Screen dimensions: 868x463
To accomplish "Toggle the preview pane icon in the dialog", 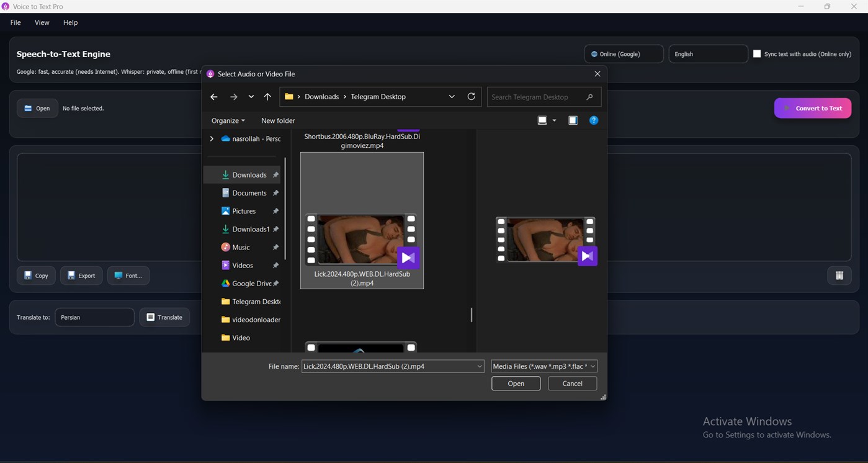I will [572, 120].
